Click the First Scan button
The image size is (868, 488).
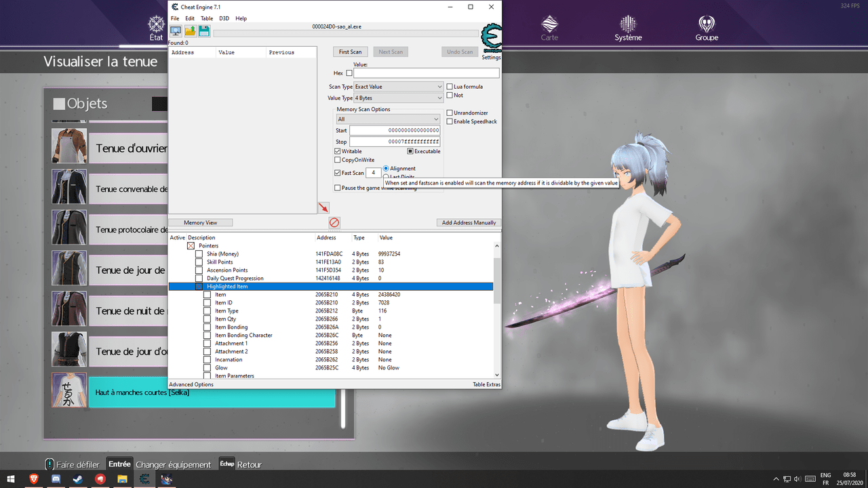point(351,52)
